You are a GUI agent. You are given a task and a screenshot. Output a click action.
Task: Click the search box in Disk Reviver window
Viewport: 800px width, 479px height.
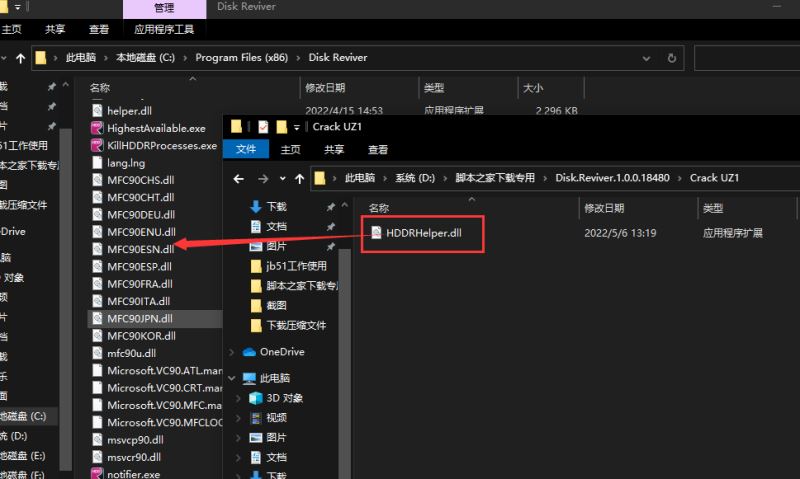(x=747, y=58)
